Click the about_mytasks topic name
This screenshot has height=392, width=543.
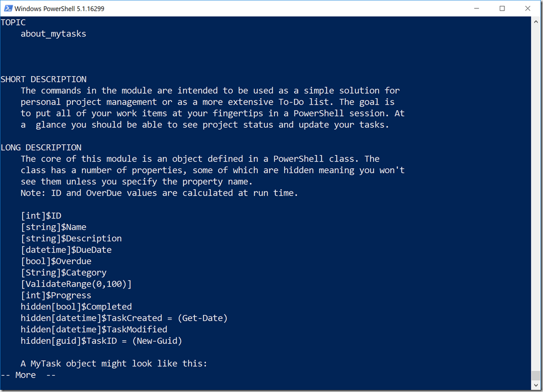[53, 34]
